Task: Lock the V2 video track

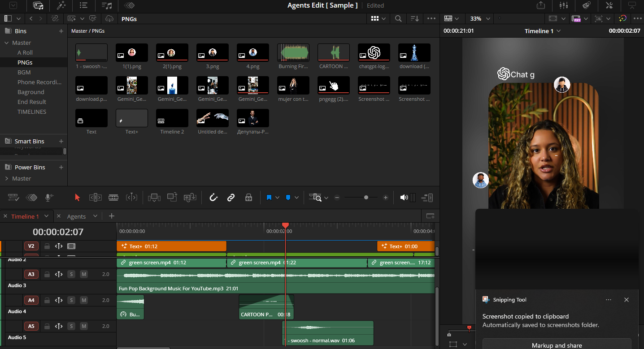Action: click(x=47, y=246)
